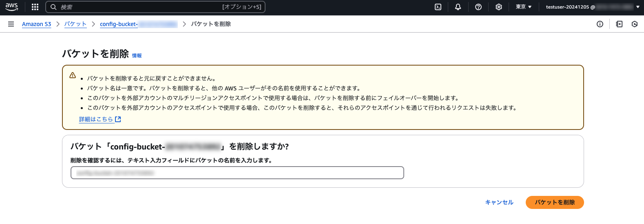Click the bucket name confirmation field
644x224 pixels.
237,173
